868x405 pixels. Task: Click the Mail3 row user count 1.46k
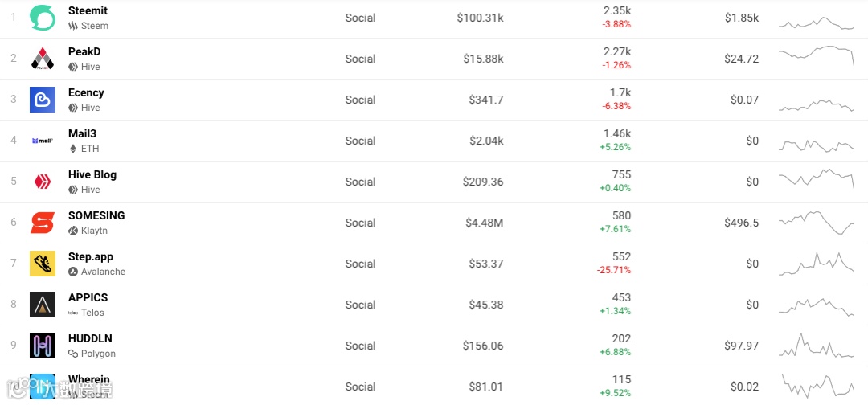tap(617, 133)
